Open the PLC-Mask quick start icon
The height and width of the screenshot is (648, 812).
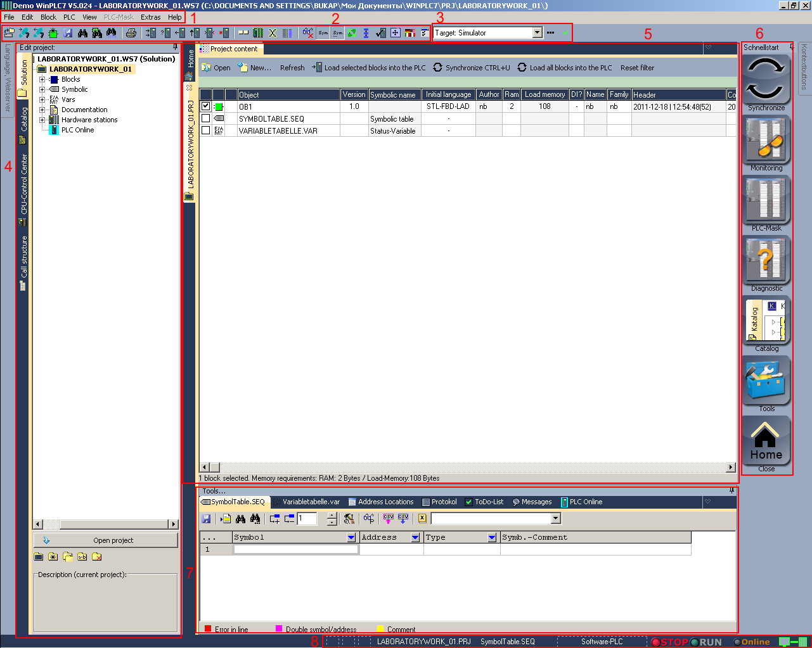tap(766, 200)
